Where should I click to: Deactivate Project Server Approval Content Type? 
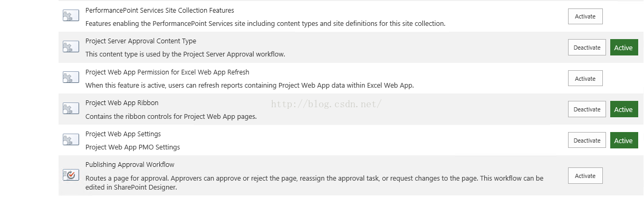click(587, 48)
